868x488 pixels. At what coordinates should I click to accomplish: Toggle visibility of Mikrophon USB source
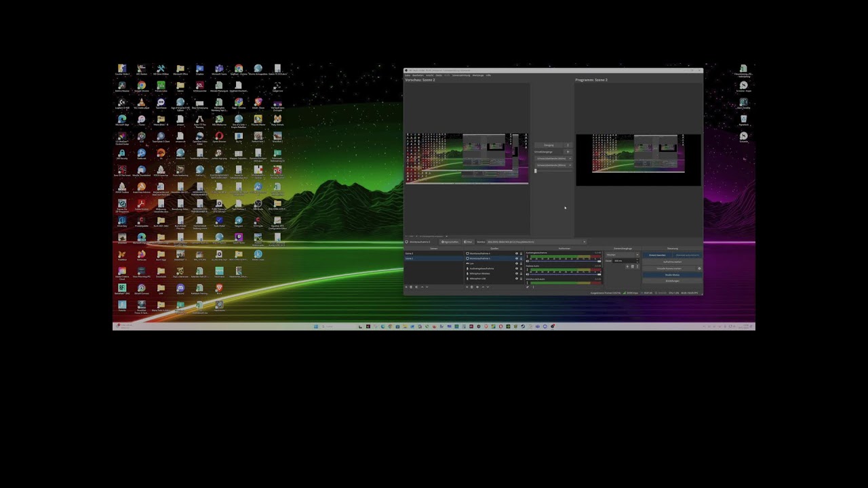(x=517, y=279)
